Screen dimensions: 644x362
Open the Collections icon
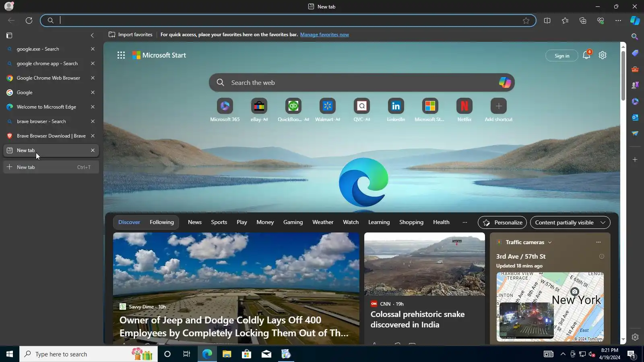pyautogui.click(x=583, y=21)
